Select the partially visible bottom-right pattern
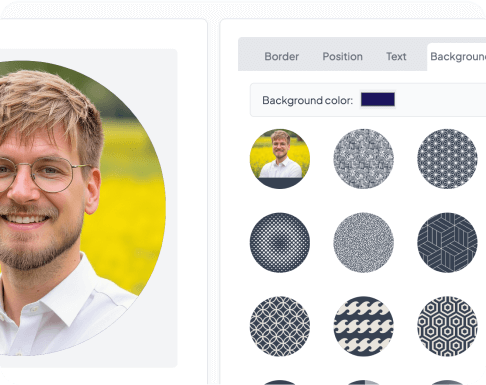The image size is (486, 385). [x=447, y=382]
